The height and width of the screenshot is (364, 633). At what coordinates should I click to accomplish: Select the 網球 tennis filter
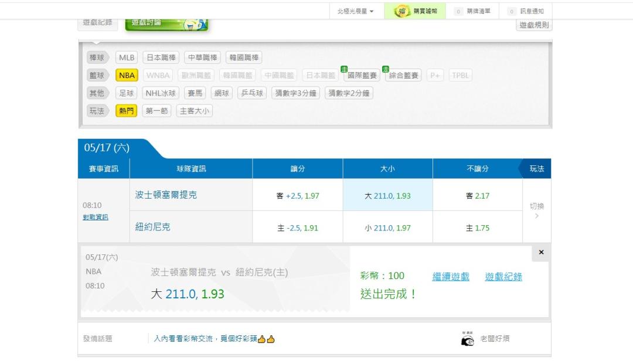click(x=222, y=93)
